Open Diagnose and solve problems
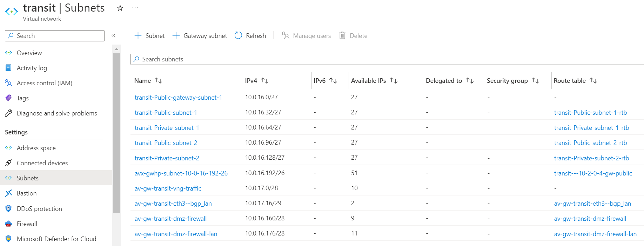This screenshot has width=644, height=246. click(x=56, y=113)
